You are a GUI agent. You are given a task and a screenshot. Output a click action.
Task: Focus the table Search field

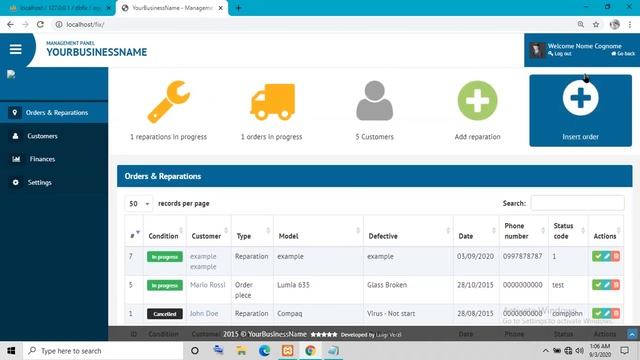coord(578,203)
